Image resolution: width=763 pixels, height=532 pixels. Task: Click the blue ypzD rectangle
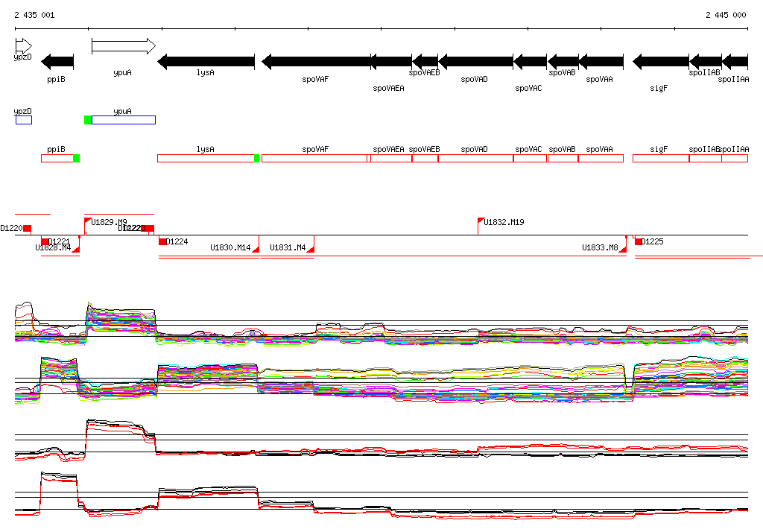pos(24,120)
